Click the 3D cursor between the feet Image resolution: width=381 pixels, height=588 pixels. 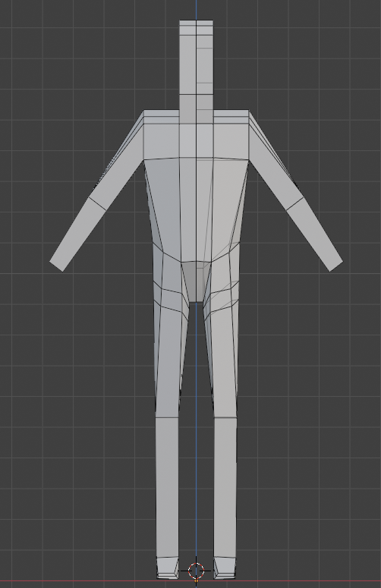click(196, 571)
